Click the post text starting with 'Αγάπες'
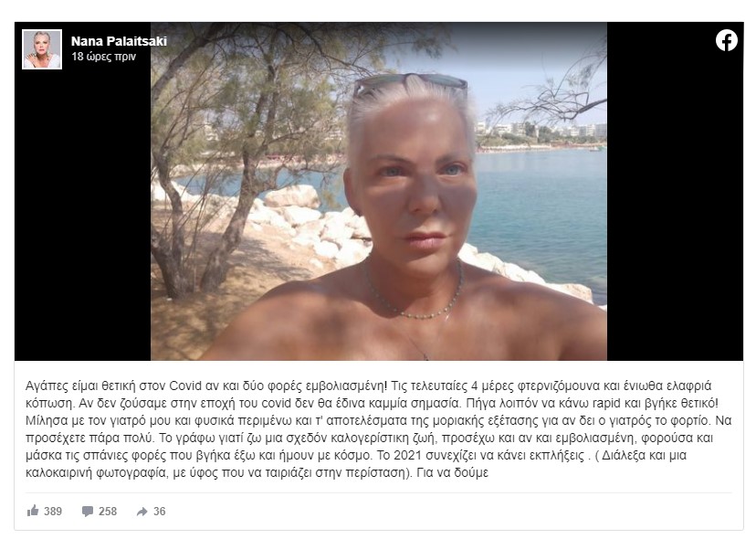The height and width of the screenshot is (560, 756). coord(379,429)
